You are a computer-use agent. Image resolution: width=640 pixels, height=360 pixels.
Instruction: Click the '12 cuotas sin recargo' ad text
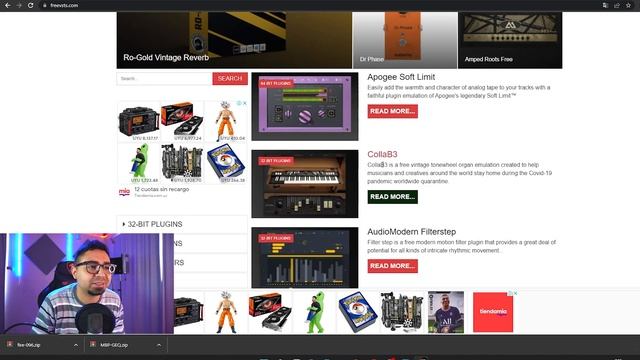(162, 189)
